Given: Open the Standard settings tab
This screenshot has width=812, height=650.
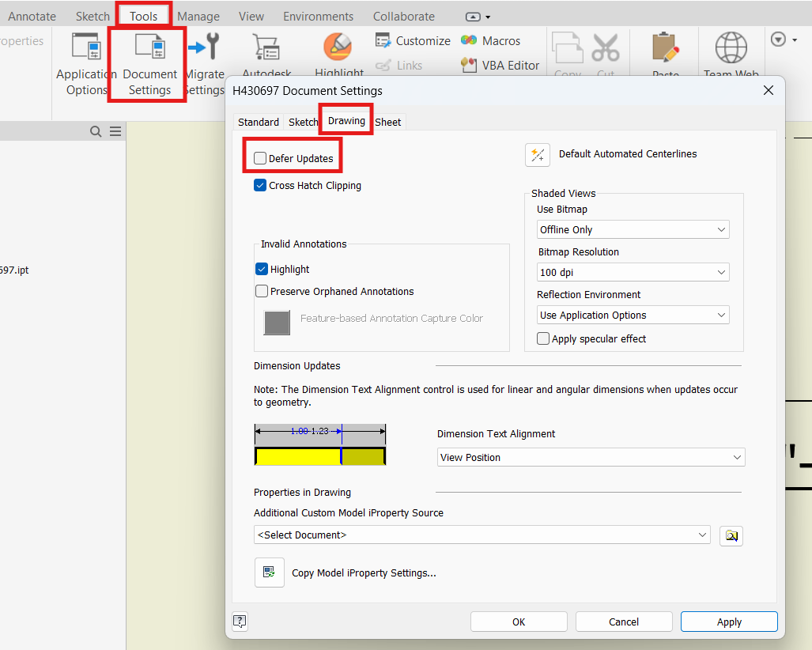Looking at the screenshot, I should point(258,122).
